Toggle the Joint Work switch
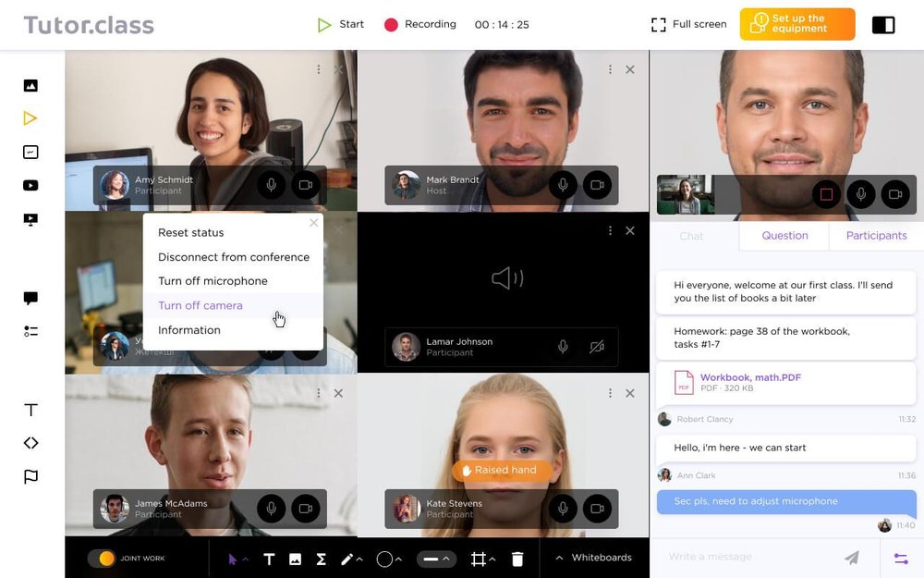This screenshot has height=578, width=924. (102, 558)
